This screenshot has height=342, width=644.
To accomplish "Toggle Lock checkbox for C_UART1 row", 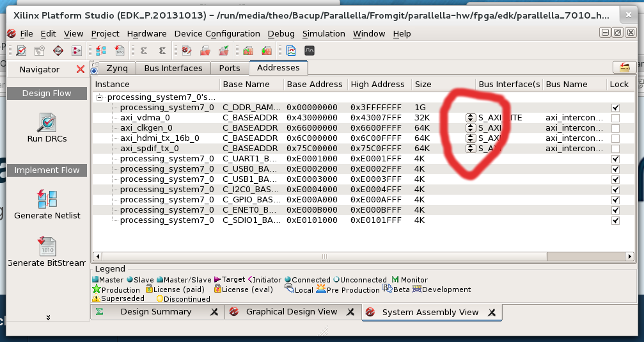I will click(x=615, y=159).
